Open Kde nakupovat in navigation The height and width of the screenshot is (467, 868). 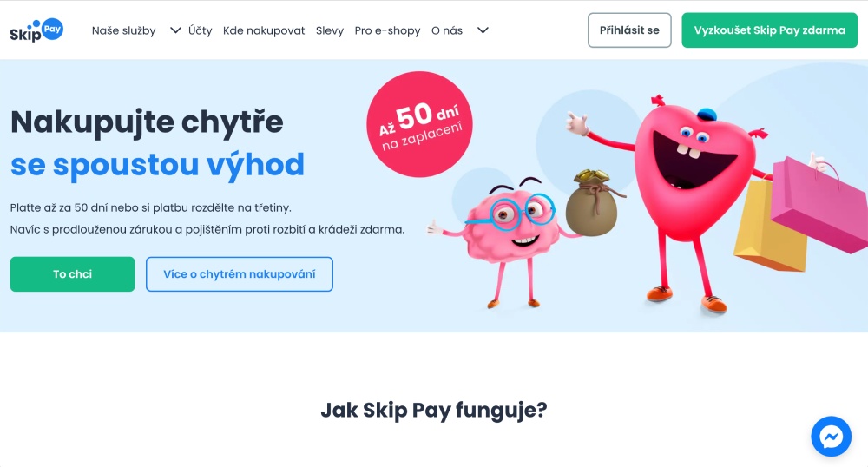(264, 30)
